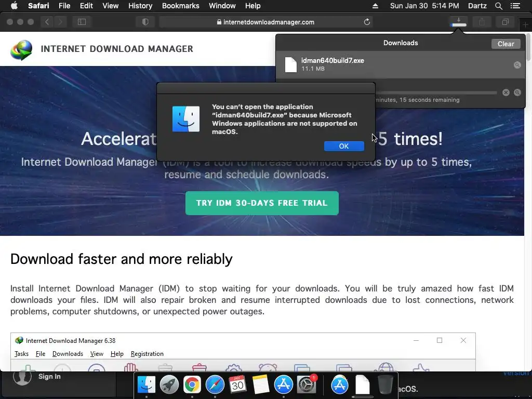The width and height of the screenshot is (532, 399).
Task: Reload the page with the refresh icon
Action: coord(367,22)
